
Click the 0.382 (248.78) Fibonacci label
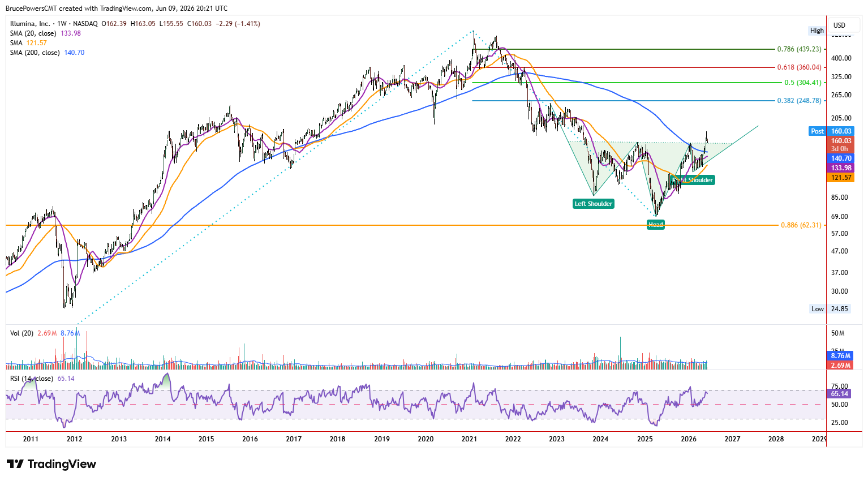(x=799, y=101)
